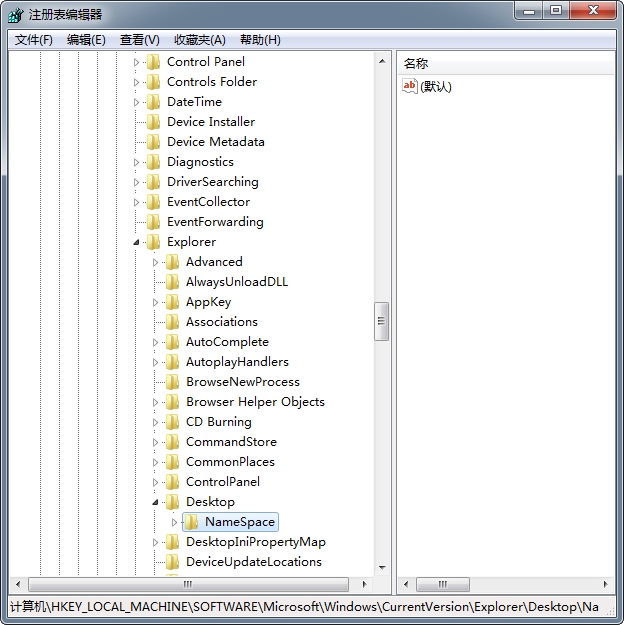Click the Associations folder icon

click(173, 322)
